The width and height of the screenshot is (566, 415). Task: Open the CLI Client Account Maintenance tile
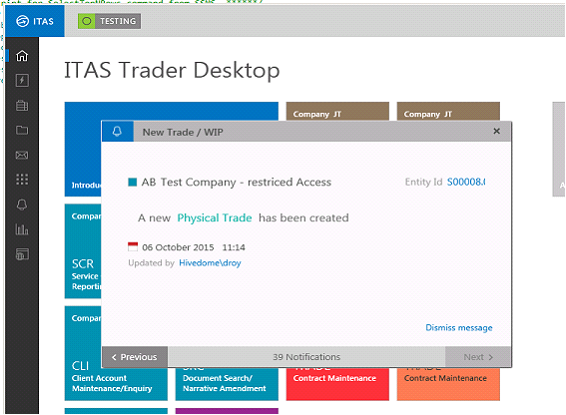coord(116,384)
